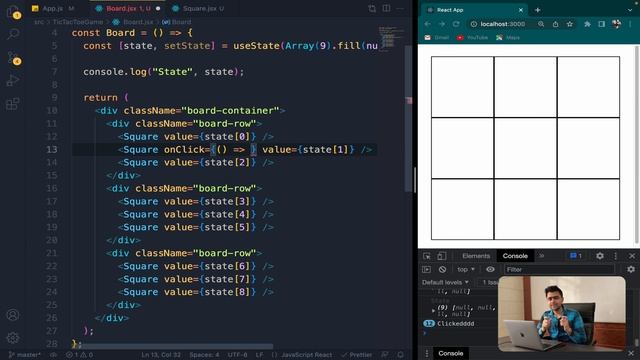Screen dimensions: 640x360
Task: Click 'UTF-8' encoding in status bar
Action: 238,355
